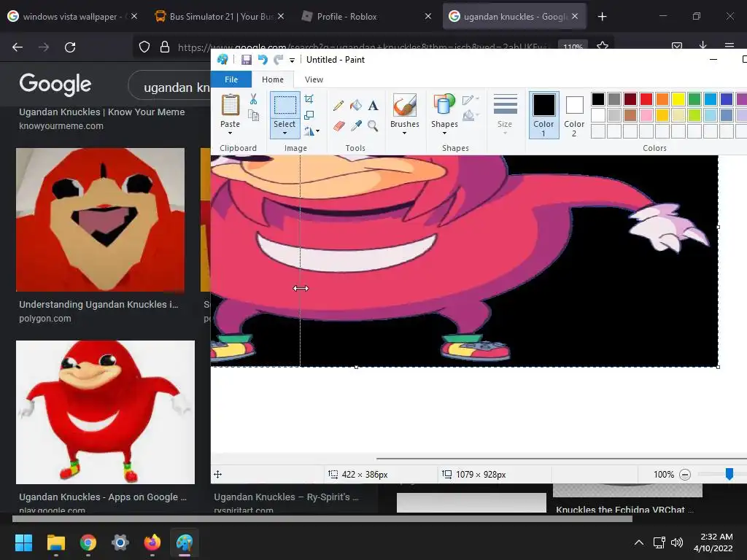Click the Google logo
Viewport: 747px width, 560px height.
coord(55,85)
